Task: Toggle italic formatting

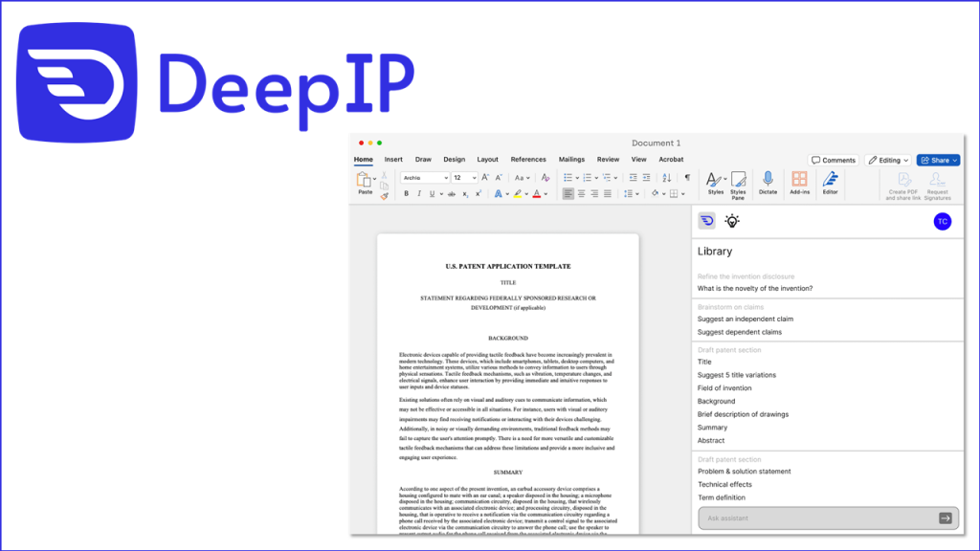Action: [418, 194]
